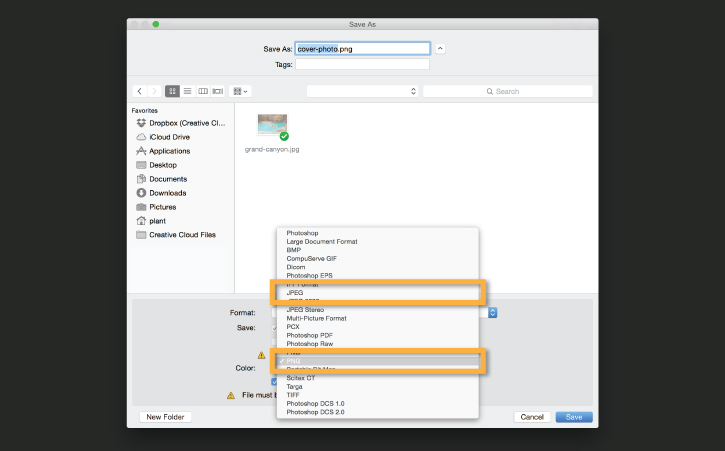Switch to icon grid view
The width and height of the screenshot is (725, 451).
click(x=172, y=91)
